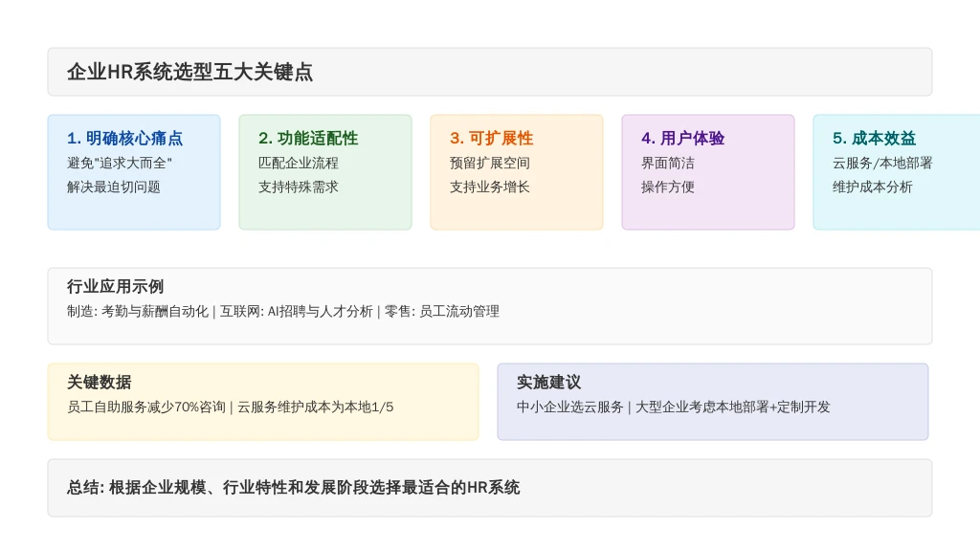Open the 3. 可扩展性 card
This screenshot has height=551, width=980.
[x=516, y=172]
